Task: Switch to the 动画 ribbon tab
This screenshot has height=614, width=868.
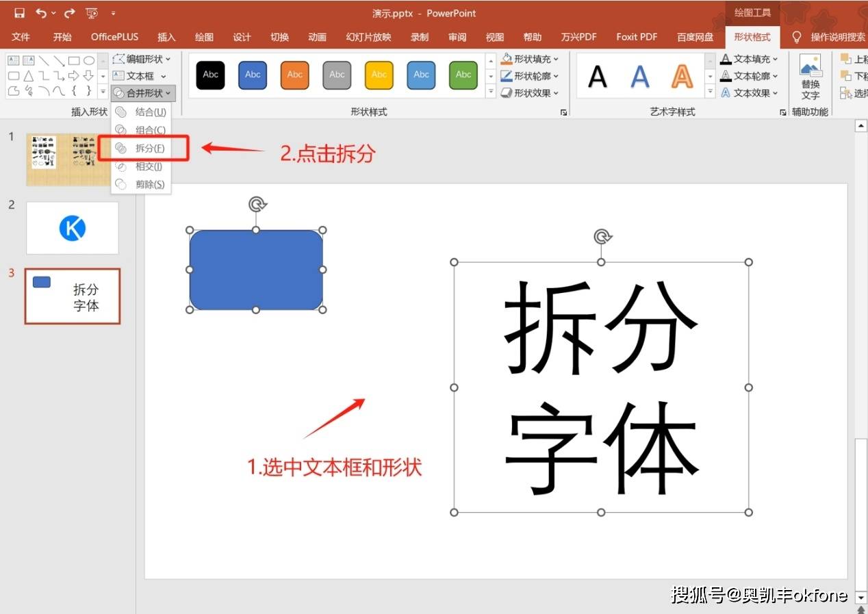Action: (x=317, y=37)
